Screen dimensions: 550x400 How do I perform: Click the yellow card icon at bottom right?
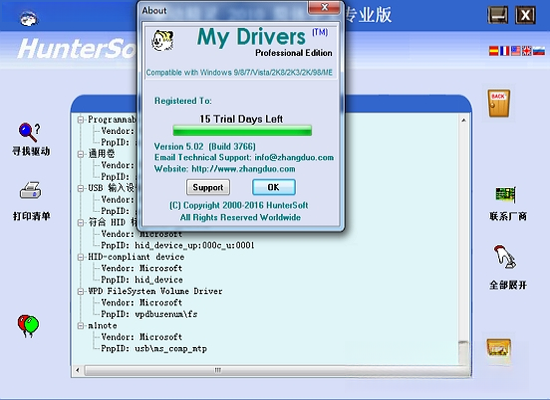coord(498,347)
